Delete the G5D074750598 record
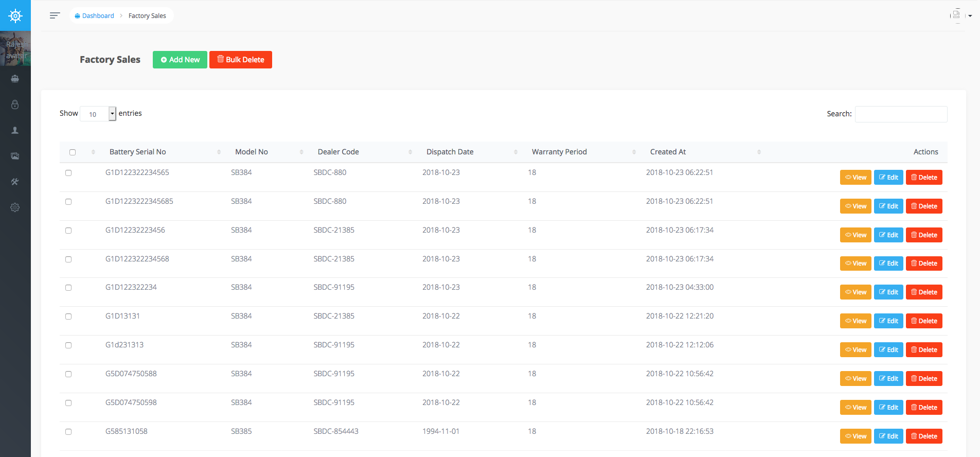The height and width of the screenshot is (457, 980). click(924, 408)
